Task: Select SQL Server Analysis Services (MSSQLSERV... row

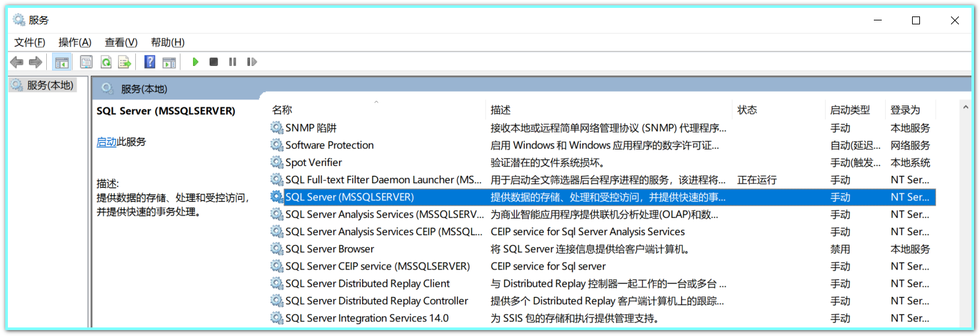Action: [x=384, y=214]
